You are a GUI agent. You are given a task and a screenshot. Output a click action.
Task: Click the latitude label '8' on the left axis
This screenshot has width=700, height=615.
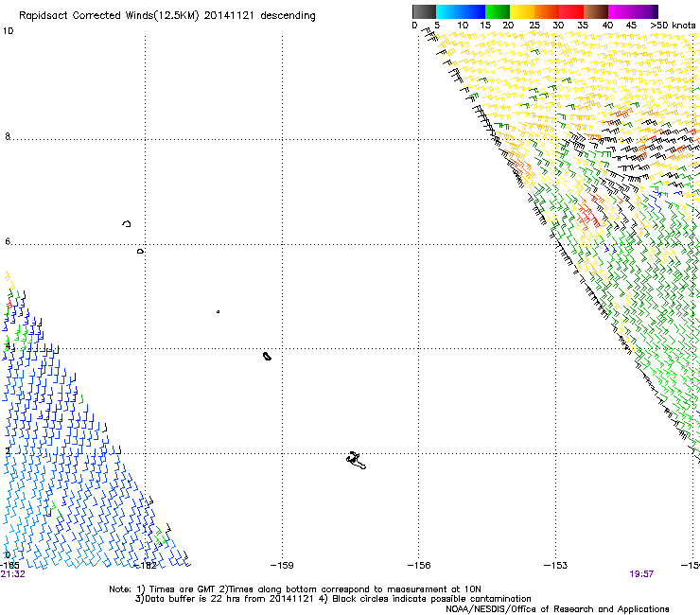8,136
